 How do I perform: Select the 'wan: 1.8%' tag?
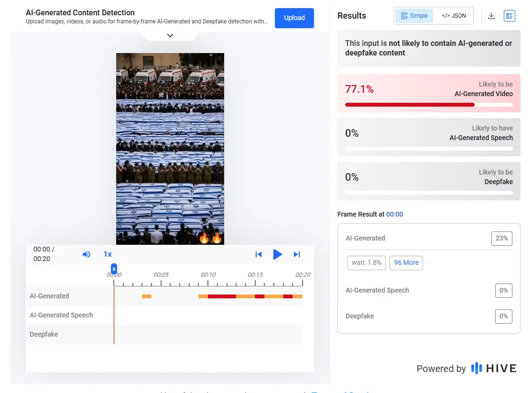click(x=366, y=262)
